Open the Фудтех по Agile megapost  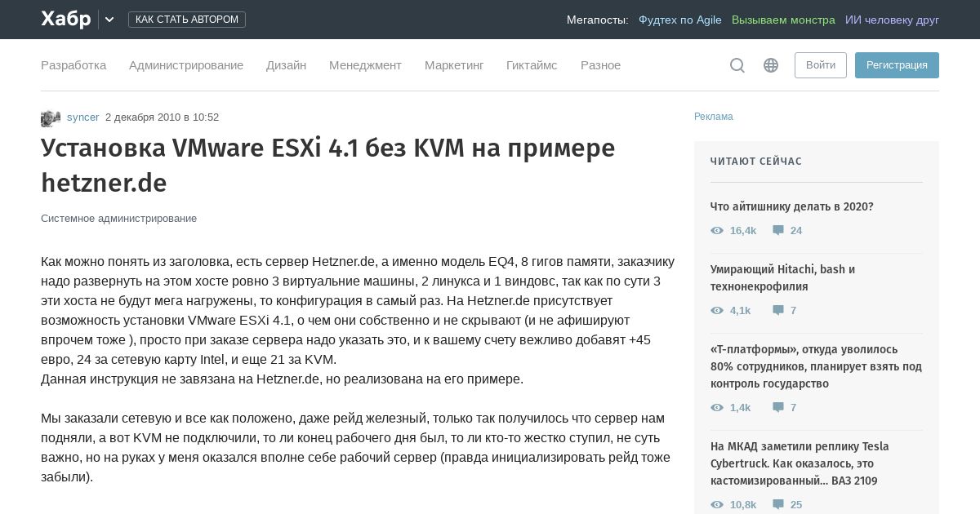pyautogui.click(x=680, y=20)
